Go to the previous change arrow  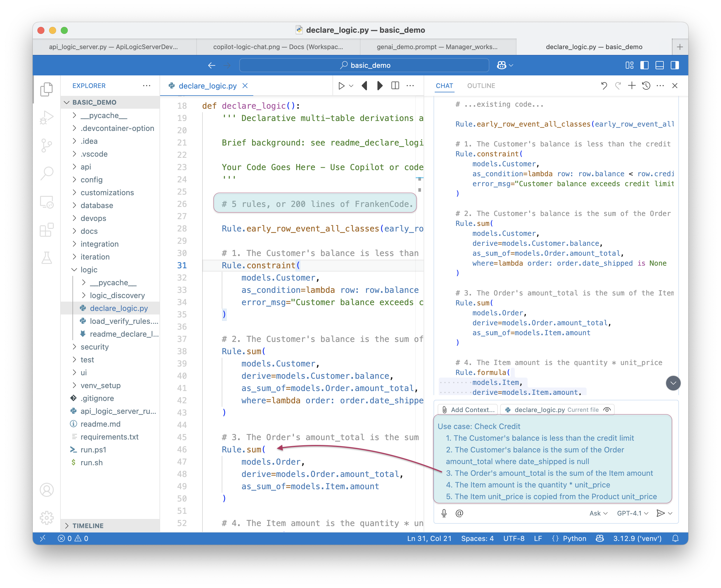(365, 86)
